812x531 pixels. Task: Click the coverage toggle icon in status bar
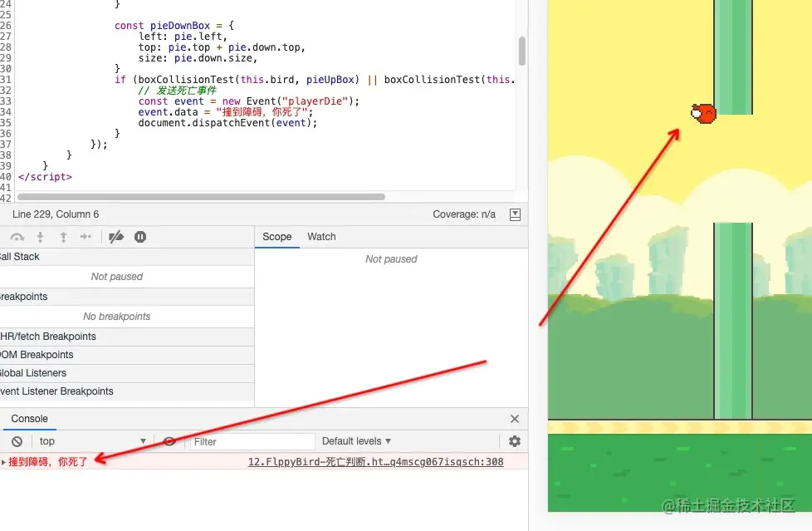[515, 214]
